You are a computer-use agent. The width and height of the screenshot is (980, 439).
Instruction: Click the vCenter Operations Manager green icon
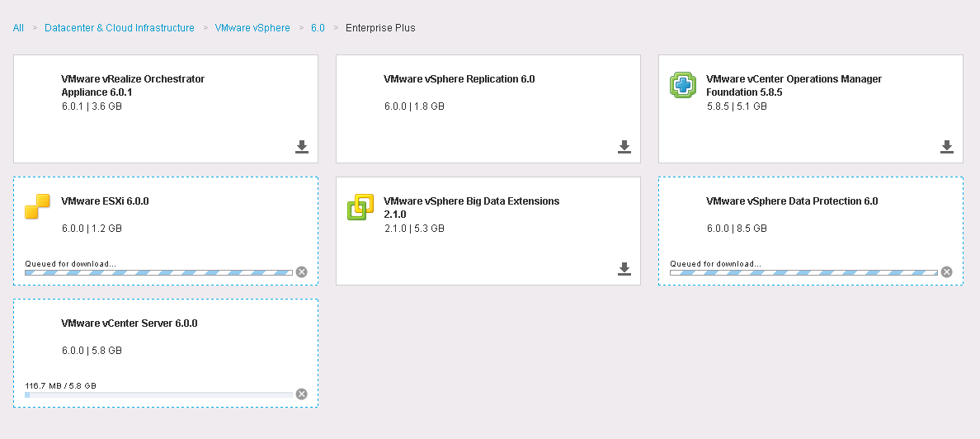coord(682,85)
